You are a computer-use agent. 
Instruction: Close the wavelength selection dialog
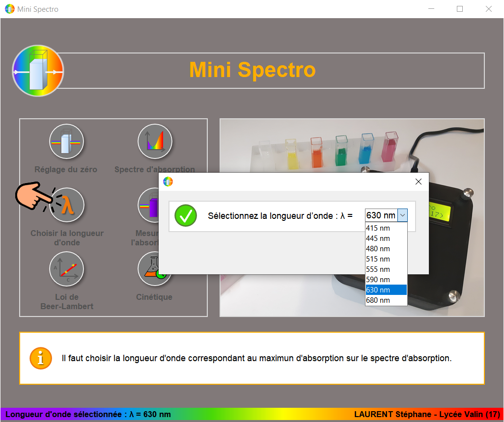point(419,182)
